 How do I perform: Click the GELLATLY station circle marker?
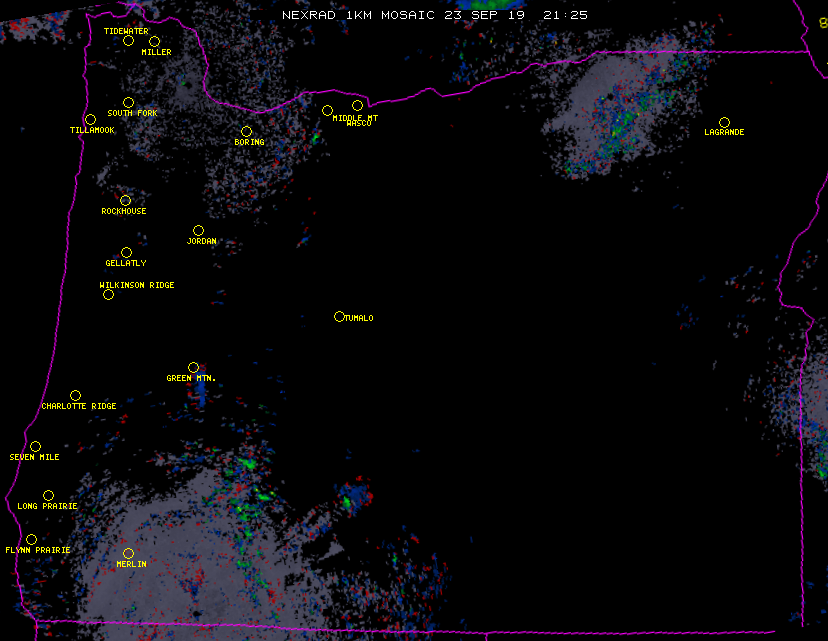point(126,253)
